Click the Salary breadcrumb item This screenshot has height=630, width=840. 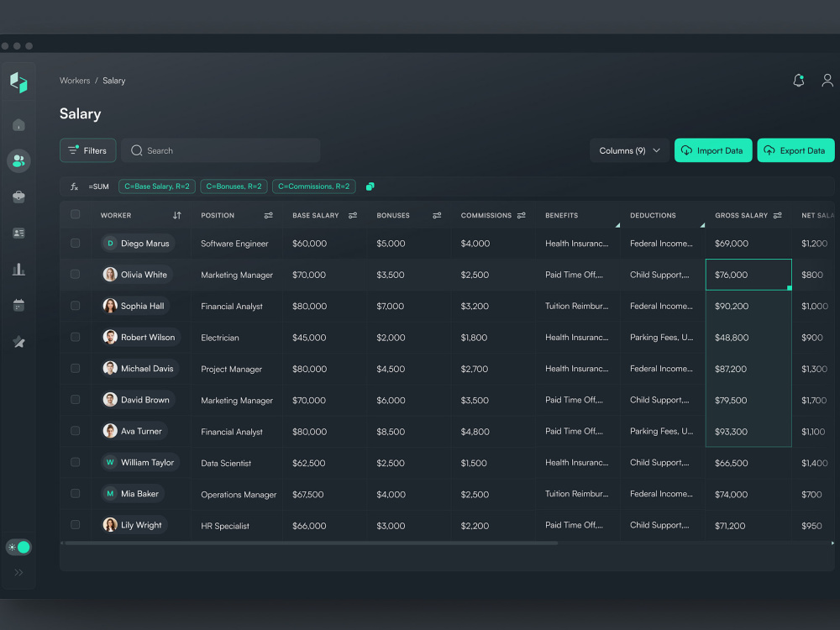coord(113,81)
